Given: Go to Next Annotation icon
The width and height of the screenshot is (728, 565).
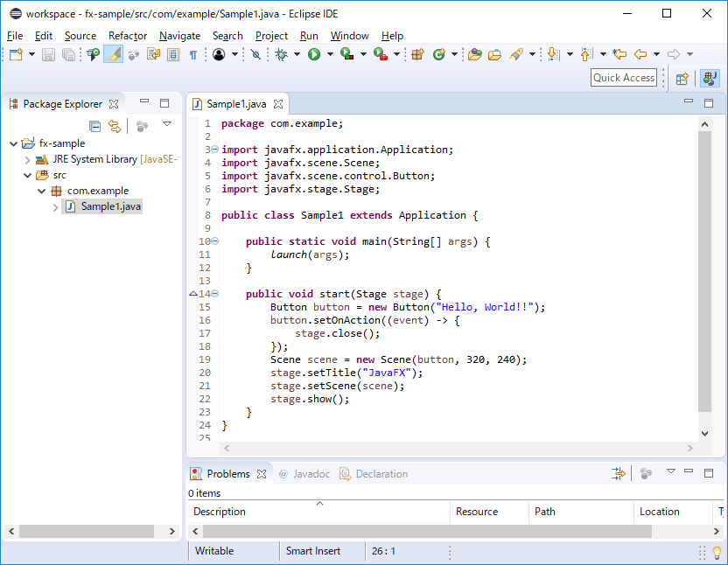Looking at the screenshot, I should click(x=553, y=54).
